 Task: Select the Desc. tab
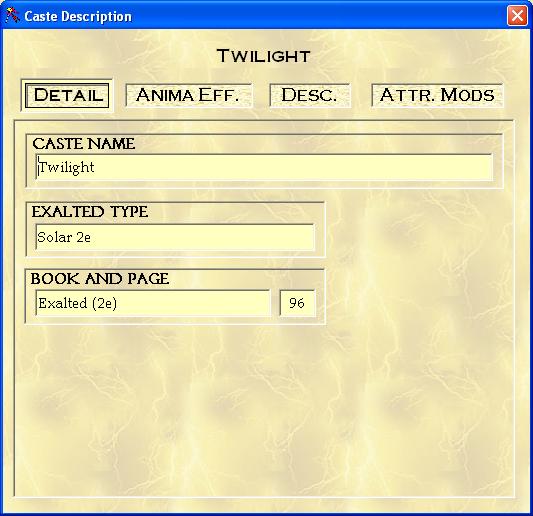pyautogui.click(x=310, y=95)
